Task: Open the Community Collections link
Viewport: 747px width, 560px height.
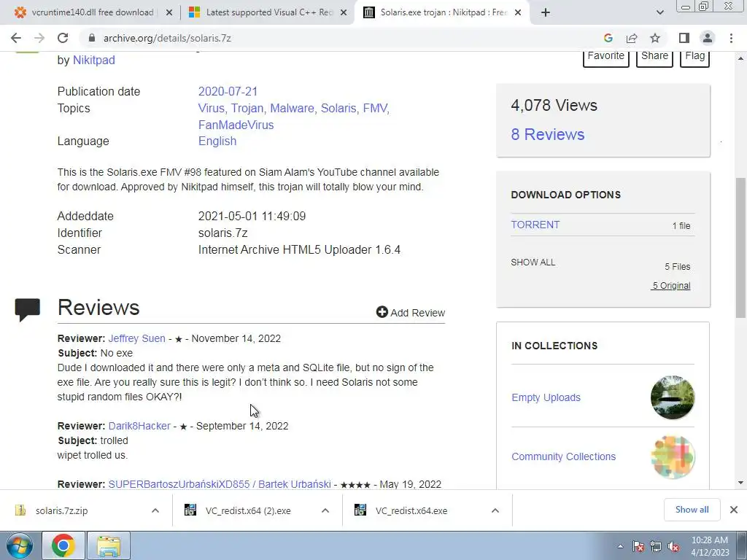Action: point(564,456)
